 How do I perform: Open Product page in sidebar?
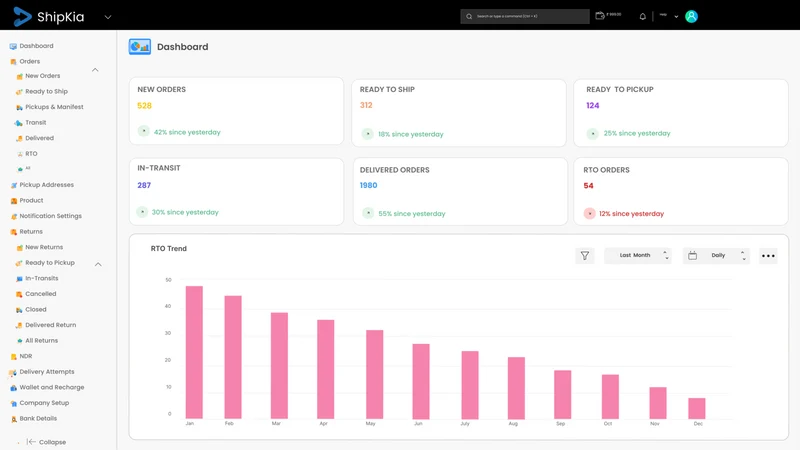(x=31, y=201)
